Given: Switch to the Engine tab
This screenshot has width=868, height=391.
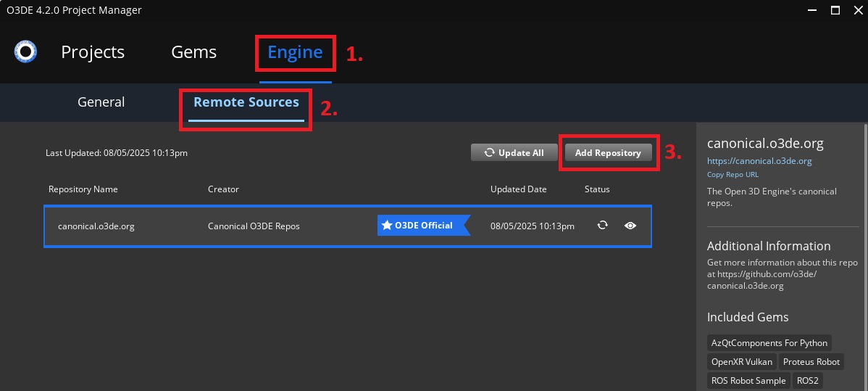Looking at the screenshot, I should pos(295,52).
